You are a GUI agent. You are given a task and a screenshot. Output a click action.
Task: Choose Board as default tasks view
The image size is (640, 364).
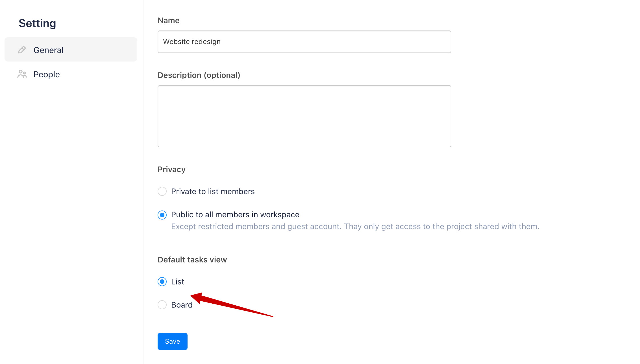coord(162,305)
